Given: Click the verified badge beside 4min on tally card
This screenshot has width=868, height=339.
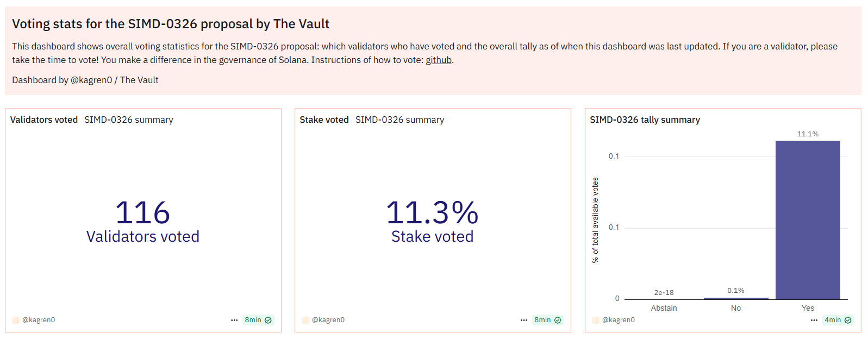Looking at the screenshot, I should [x=847, y=320].
